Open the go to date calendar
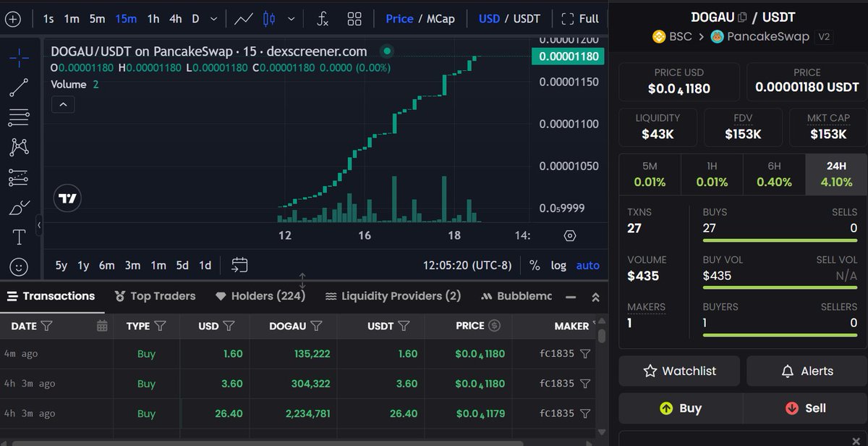Image resolution: width=868 pixels, height=446 pixels. [x=239, y=265]
